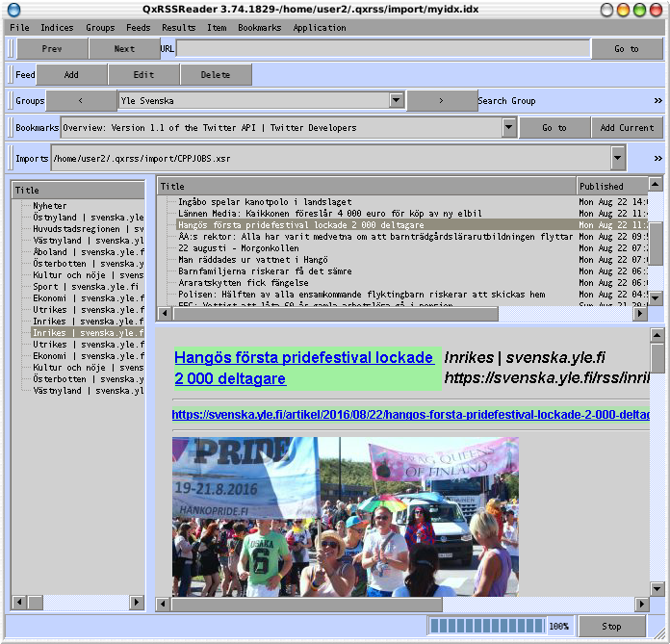Image resolution: width=670 pixels, height=644 pixels.
Task: Click the Delete feed button
Action: [x=216, y=75]
